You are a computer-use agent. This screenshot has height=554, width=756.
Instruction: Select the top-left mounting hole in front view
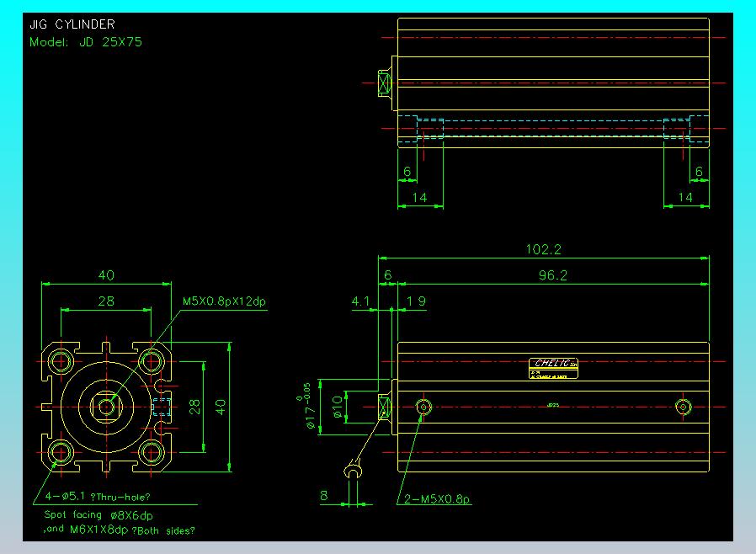[61, 362]
